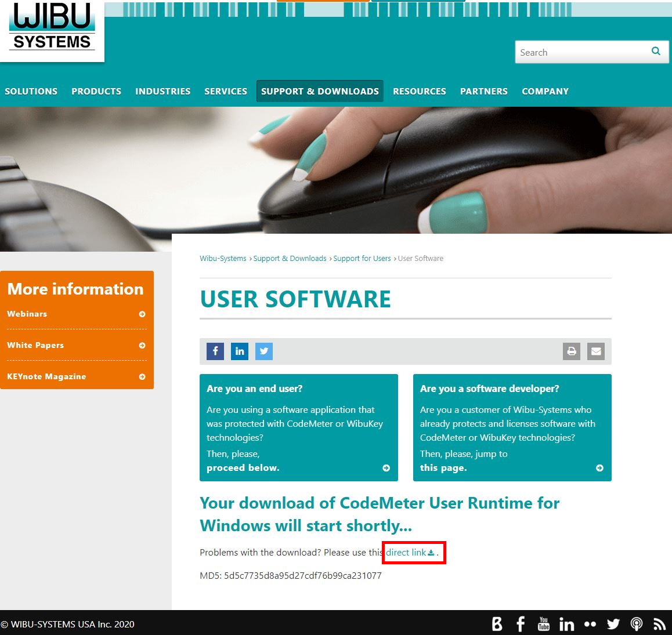Go to Support for Users breadcrumb
672x635 pixels.
pos(362,259)
